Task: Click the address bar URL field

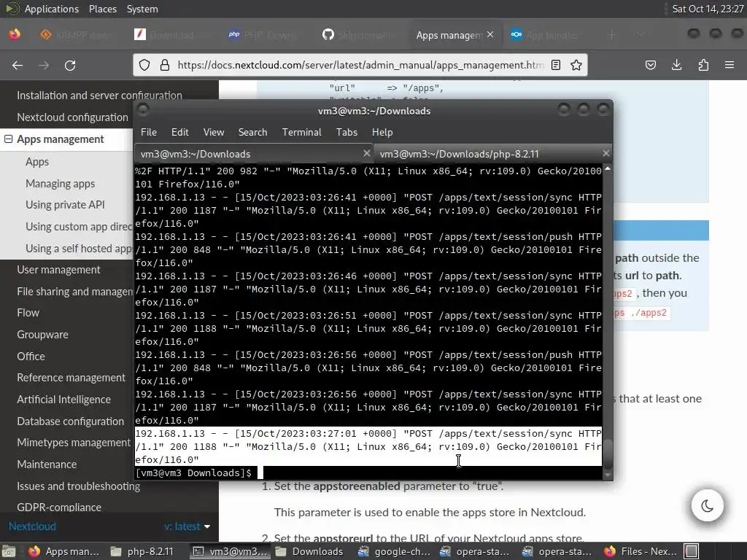Action: (x=360, y=65)
